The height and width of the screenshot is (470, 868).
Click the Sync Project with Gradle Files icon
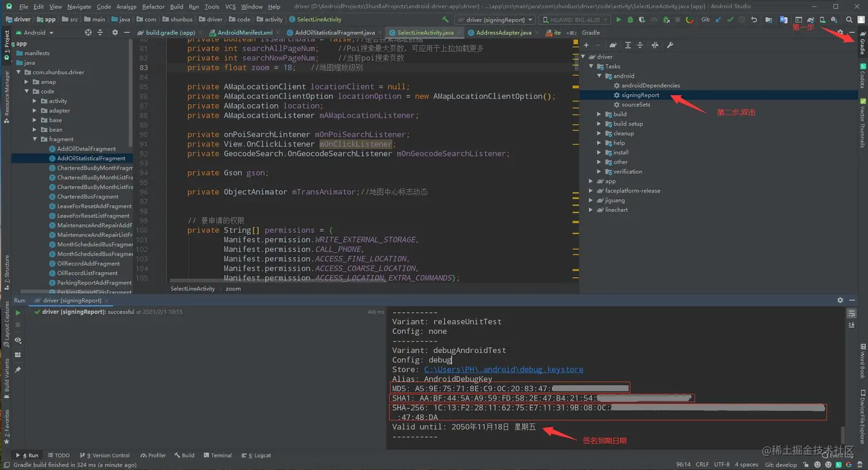click(x=810, y=20)
